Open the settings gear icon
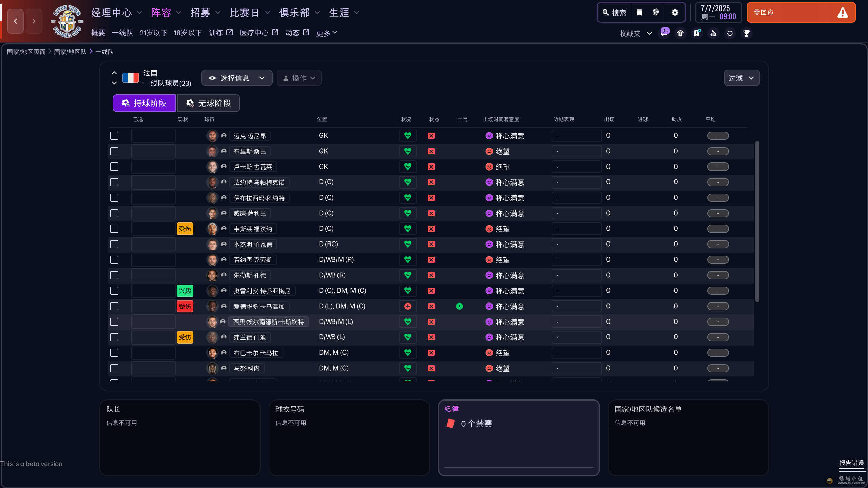The height and width of the screenshot is (488, 868). [675, 13]
